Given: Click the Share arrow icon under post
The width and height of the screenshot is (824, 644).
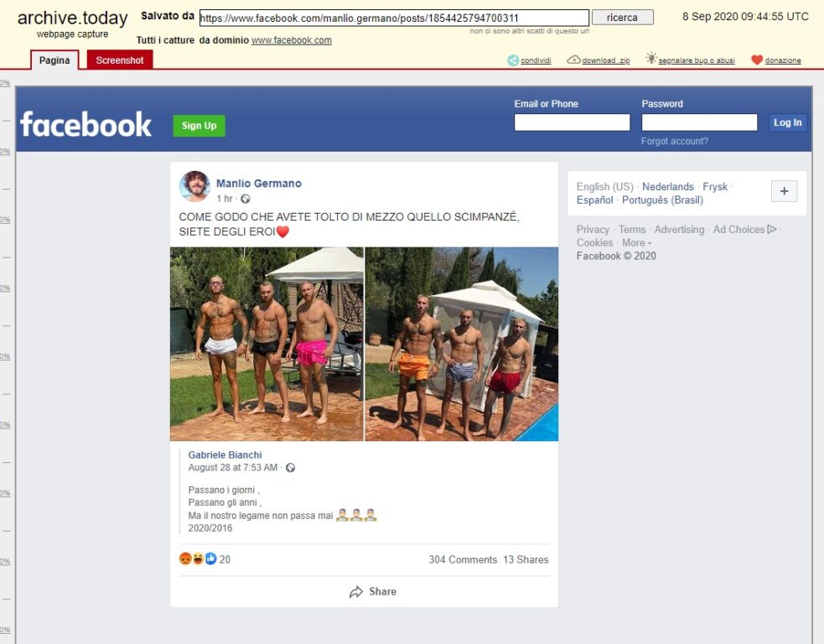Looking at the screenshot, I should pyautogui.click(x=355, y=592).
